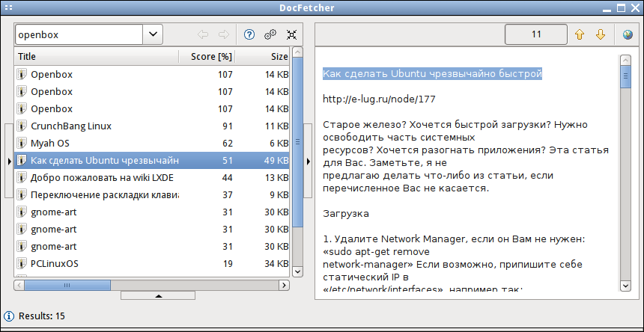The width and height of the screenshot is (644, 332).
Task: Close the DocFetcher window
Action: point(634,7)
